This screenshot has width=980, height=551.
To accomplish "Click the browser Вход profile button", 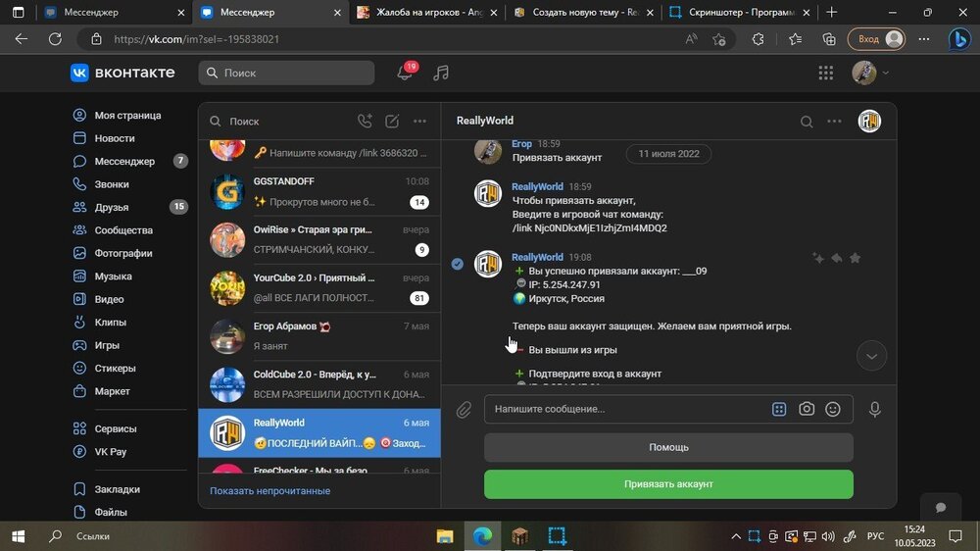I will (877, 39).
